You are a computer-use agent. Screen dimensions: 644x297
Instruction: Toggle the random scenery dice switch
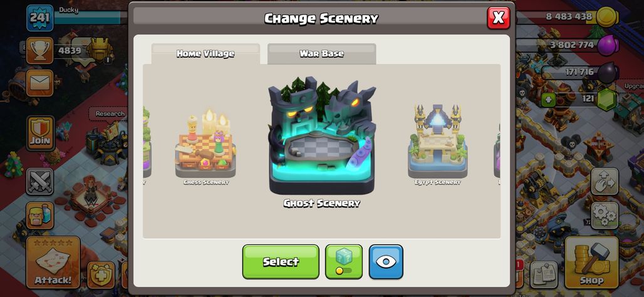coord(344,262)
